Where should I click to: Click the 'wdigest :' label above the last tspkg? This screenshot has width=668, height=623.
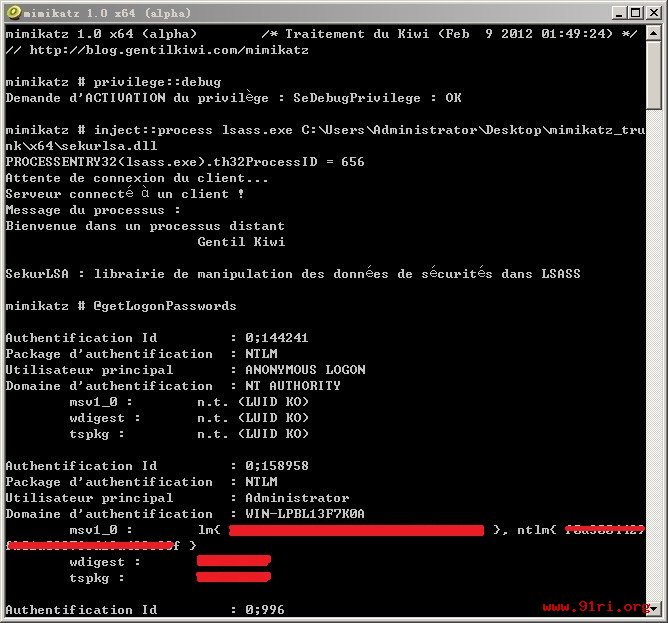(x=105, y=562)
